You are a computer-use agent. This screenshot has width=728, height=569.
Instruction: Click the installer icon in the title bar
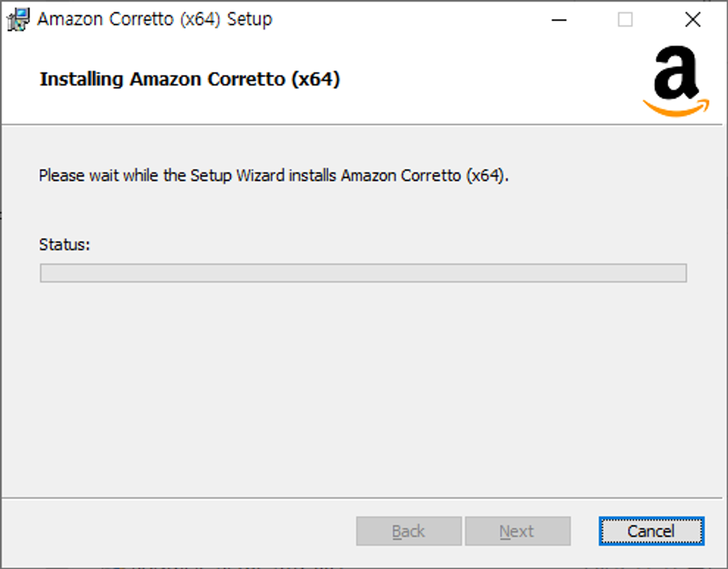point(18,20)
